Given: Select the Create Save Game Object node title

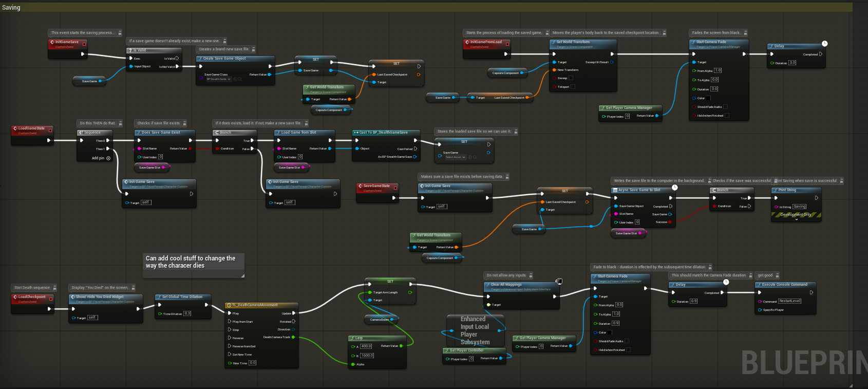Looking at the screenshot, I should (224, 59).
